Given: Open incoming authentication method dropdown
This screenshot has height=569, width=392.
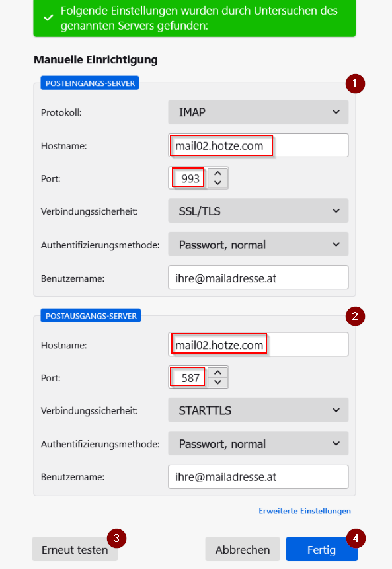Looking at the screenshot, I should coord(258,245).
